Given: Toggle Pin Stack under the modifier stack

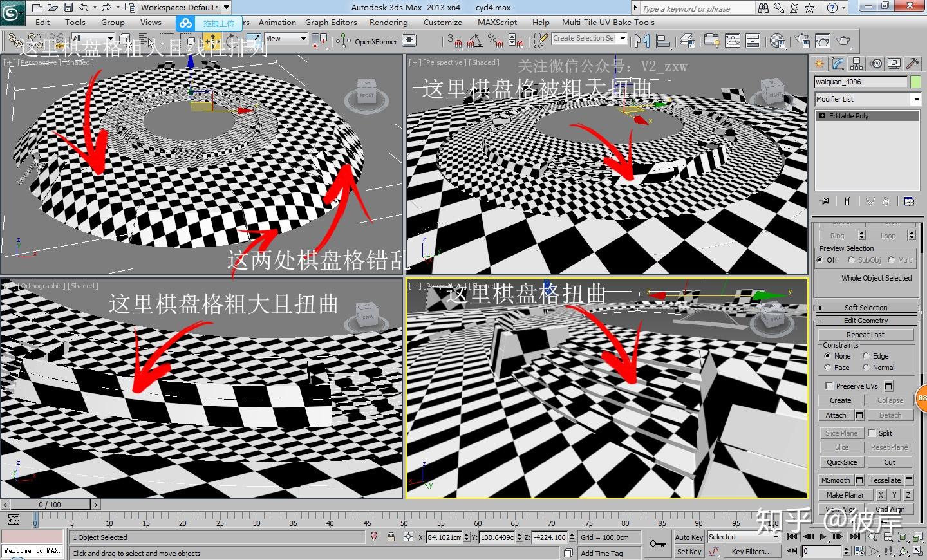Looking at the screenshot, I should click(x=824, y=201).
